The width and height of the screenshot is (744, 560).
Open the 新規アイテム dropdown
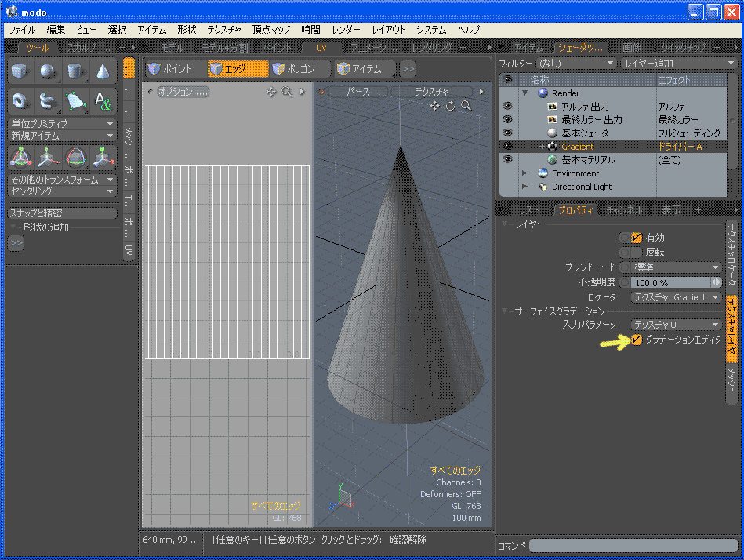(x=62, y=135)
